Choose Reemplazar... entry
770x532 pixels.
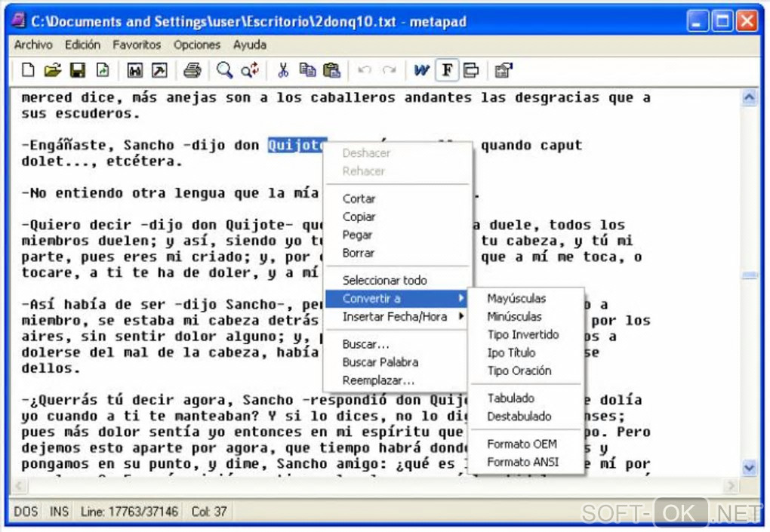pos(397,380)
